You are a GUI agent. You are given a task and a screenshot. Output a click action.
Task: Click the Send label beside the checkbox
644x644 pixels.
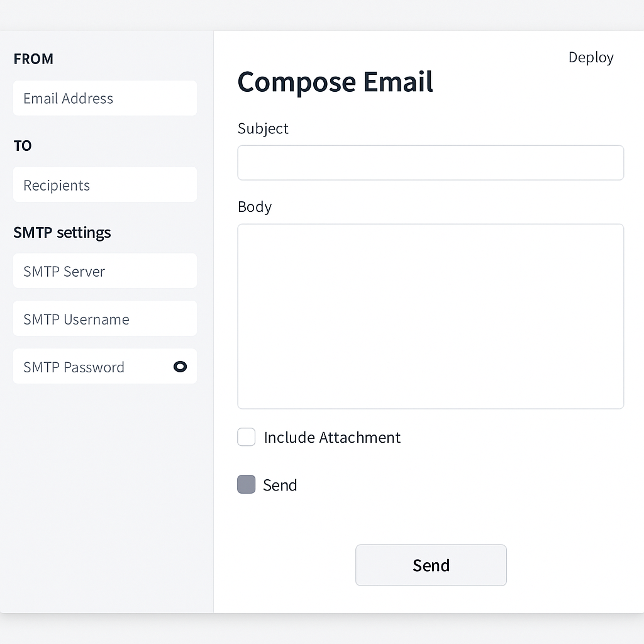coord(280,485)
